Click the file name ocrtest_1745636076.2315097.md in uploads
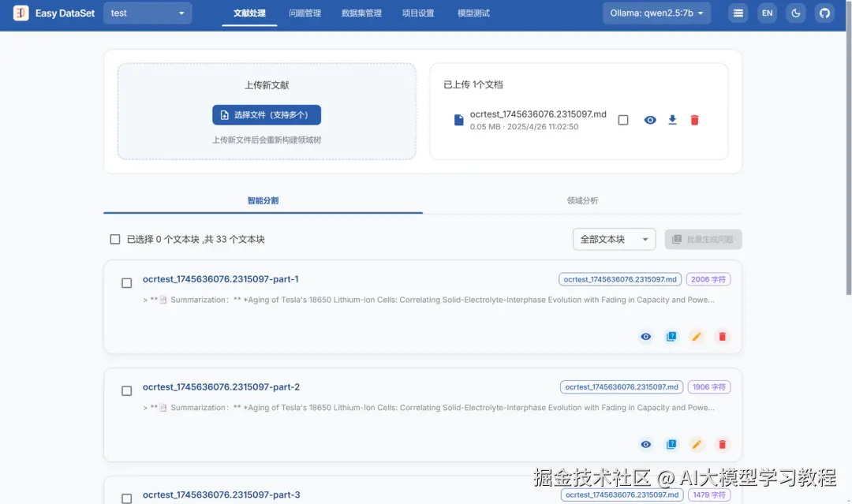852x504 pixels. tap(538, 114)
